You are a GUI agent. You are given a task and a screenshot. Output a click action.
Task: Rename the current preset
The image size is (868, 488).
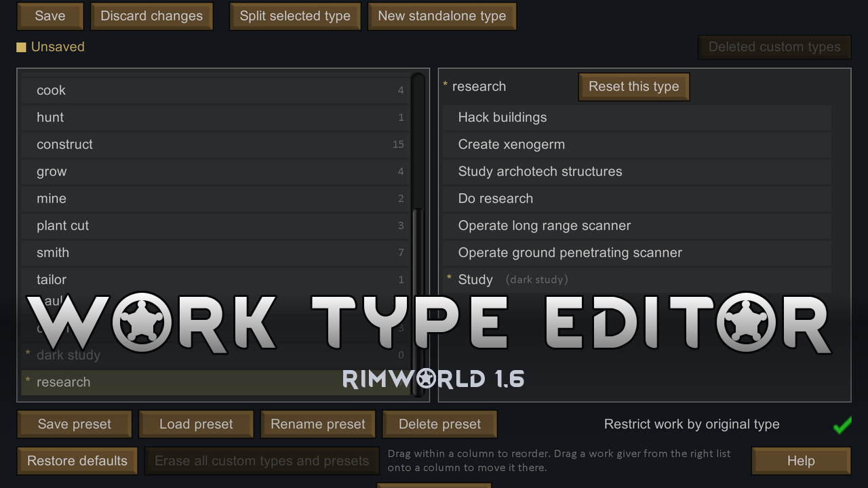pyautogui.click(x=318, y=424)
